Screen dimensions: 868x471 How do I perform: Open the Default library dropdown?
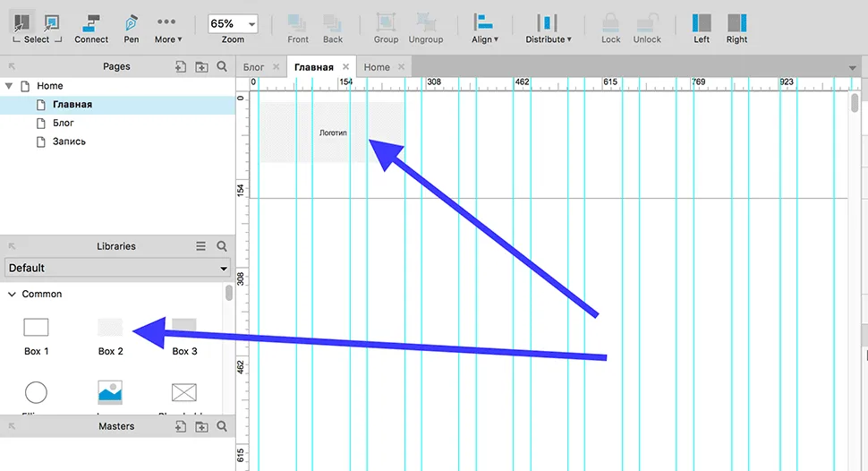tap(117, 268)
